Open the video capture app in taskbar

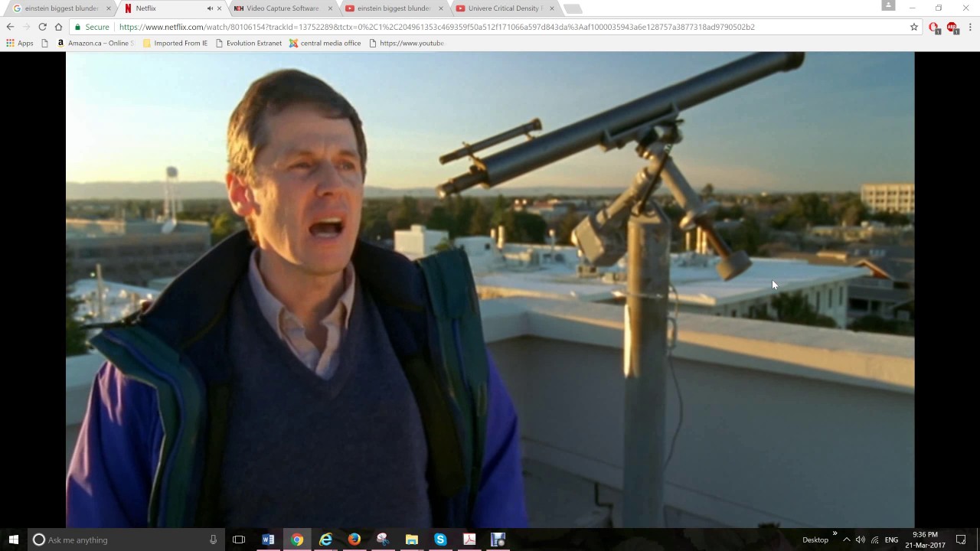click(x=498, y=540)
